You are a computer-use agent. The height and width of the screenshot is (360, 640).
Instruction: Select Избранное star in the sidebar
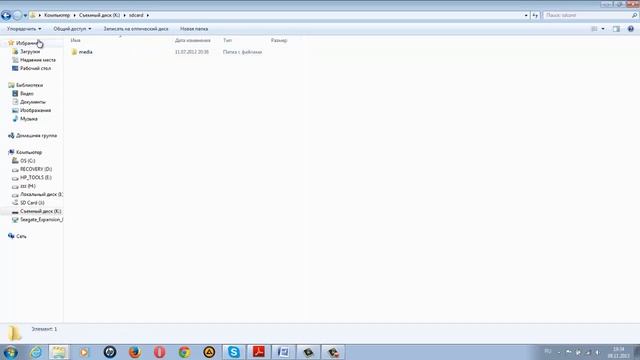pyautogui.click(x=11, y=43)
